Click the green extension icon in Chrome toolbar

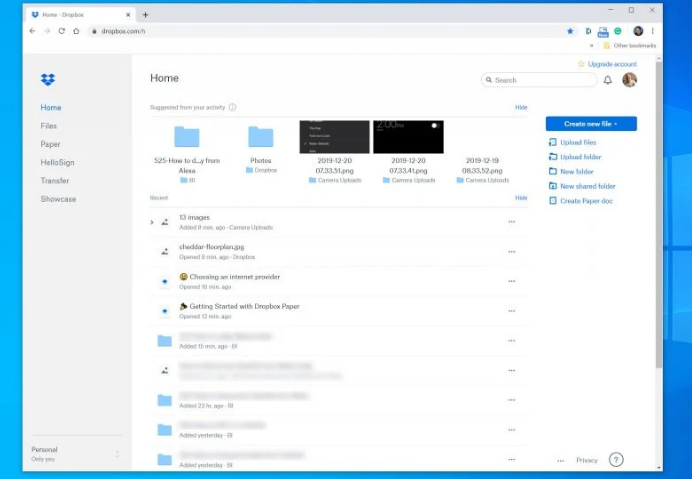tap(618, 31)
